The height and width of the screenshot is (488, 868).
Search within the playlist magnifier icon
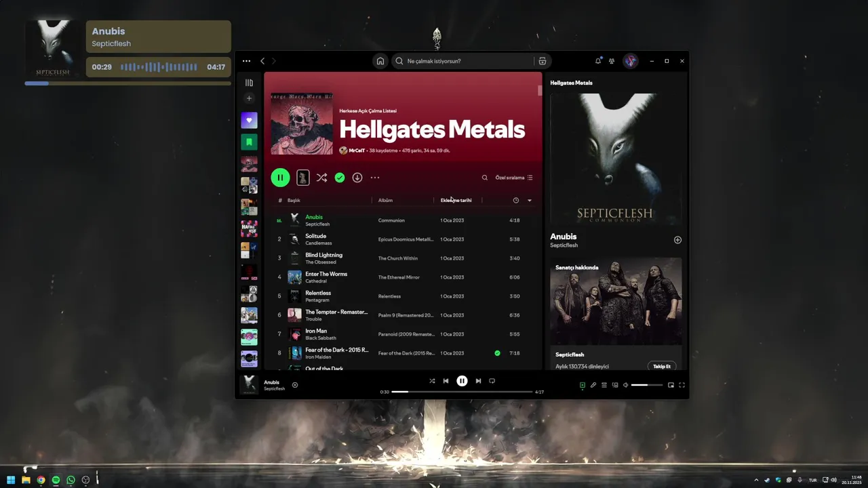[x=485, y=178]
